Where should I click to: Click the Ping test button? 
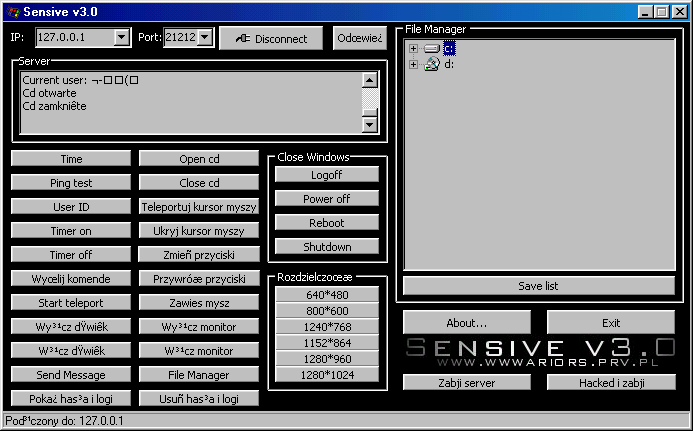tap(71, 183)
